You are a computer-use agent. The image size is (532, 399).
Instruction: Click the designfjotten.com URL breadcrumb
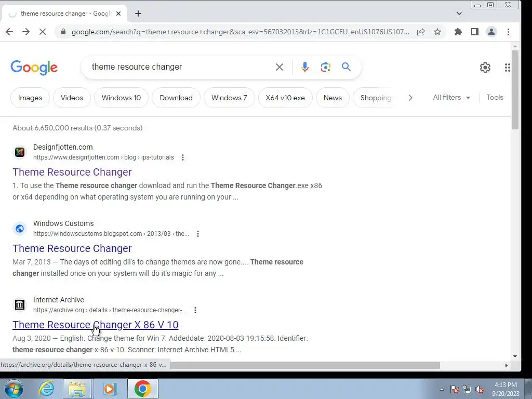[103, 157]
